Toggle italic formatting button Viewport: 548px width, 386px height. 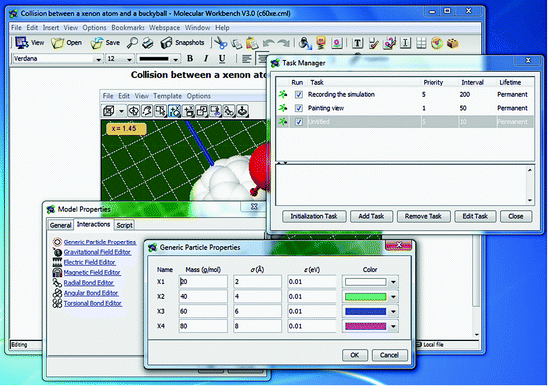click(x=206, y=58)
